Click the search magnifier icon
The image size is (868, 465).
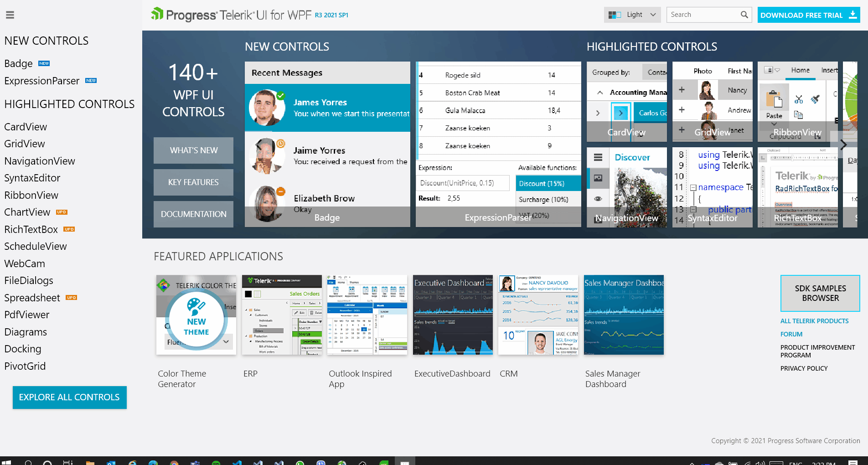pyautogui.click(x=744, y=15)
